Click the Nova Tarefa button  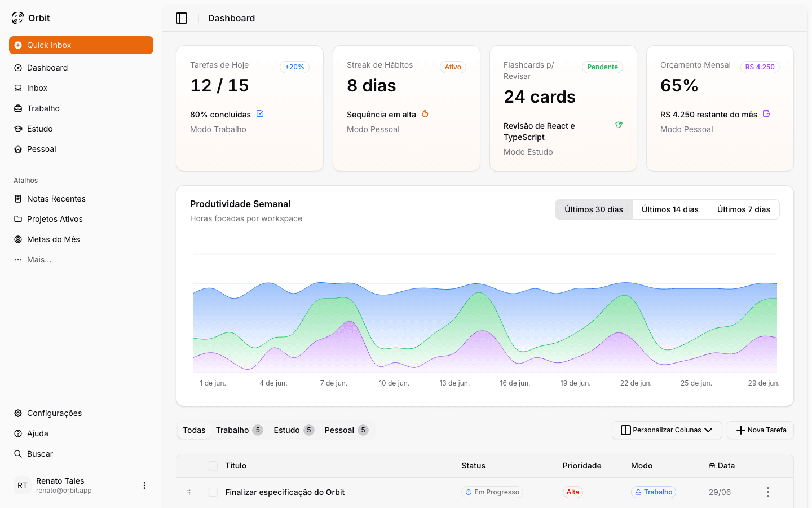pyautogui.click(x=760, y=430)
